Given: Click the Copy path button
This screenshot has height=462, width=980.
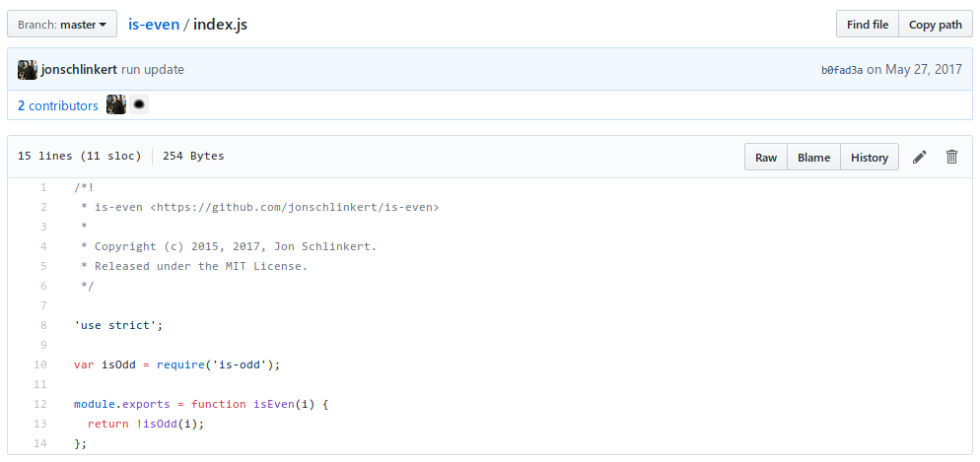Looking at the screenshot, I should click(x=935, y=25).
